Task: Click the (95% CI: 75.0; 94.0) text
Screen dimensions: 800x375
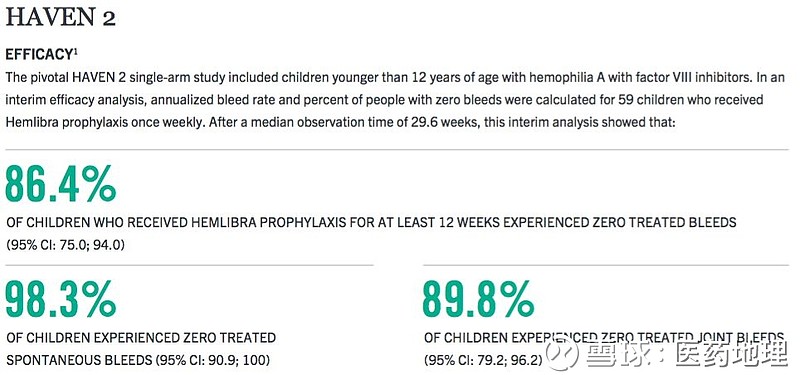Action: 65,245
